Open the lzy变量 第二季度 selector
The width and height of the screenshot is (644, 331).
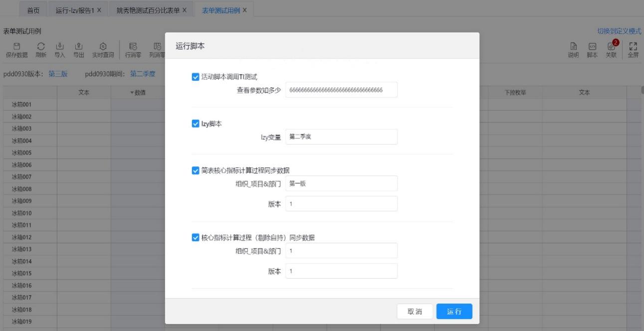(341, 137)
